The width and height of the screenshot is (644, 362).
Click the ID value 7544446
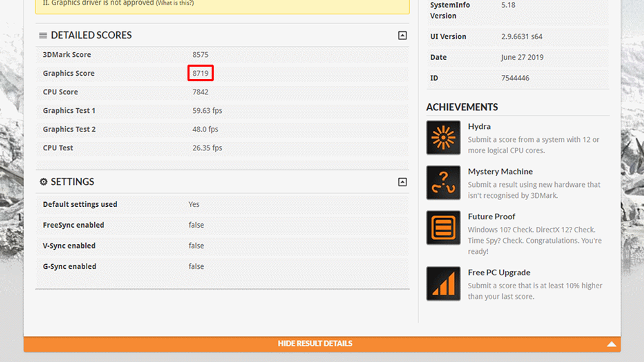(x=516, y=78)
